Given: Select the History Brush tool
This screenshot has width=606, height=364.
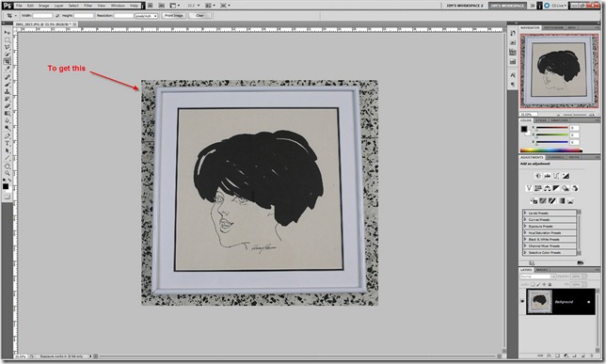Looking at the screenshot, I should click(x=7, y=99).
